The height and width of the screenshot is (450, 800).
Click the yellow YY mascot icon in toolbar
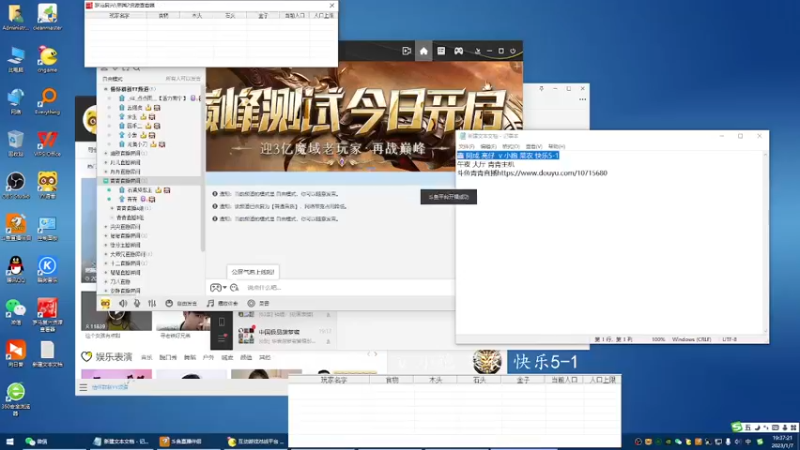[105, 303]
